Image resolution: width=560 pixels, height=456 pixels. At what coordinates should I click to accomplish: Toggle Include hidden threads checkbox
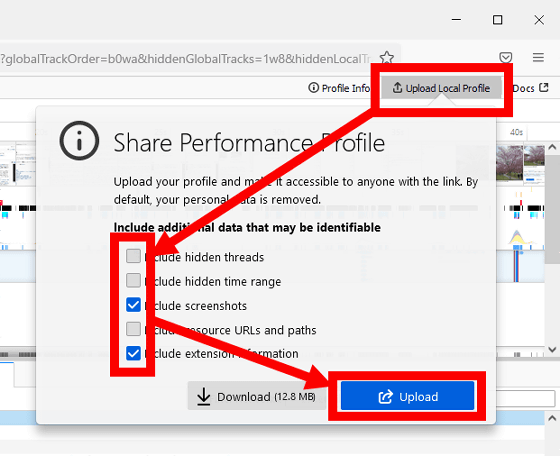click(x=133, y=256)
